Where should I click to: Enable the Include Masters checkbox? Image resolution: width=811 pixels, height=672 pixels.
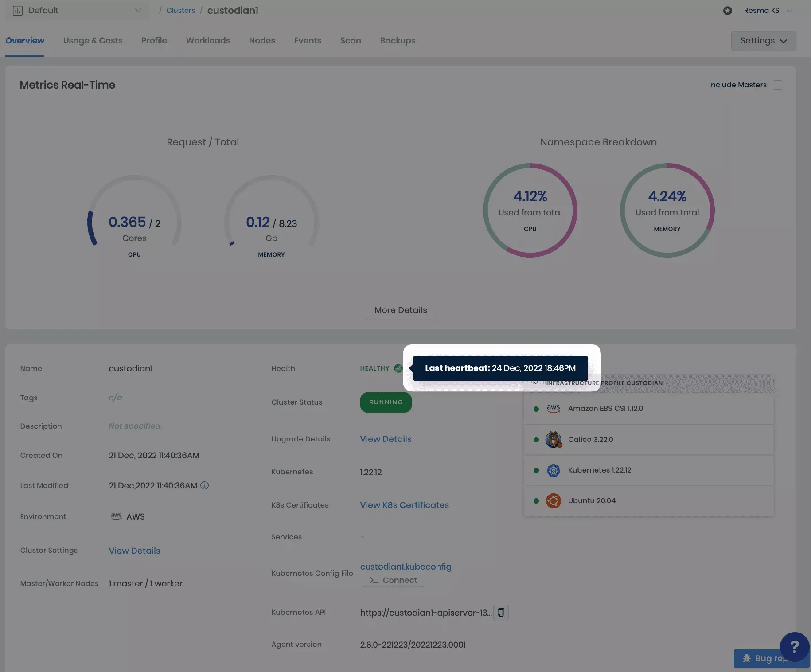click(777, 85)
